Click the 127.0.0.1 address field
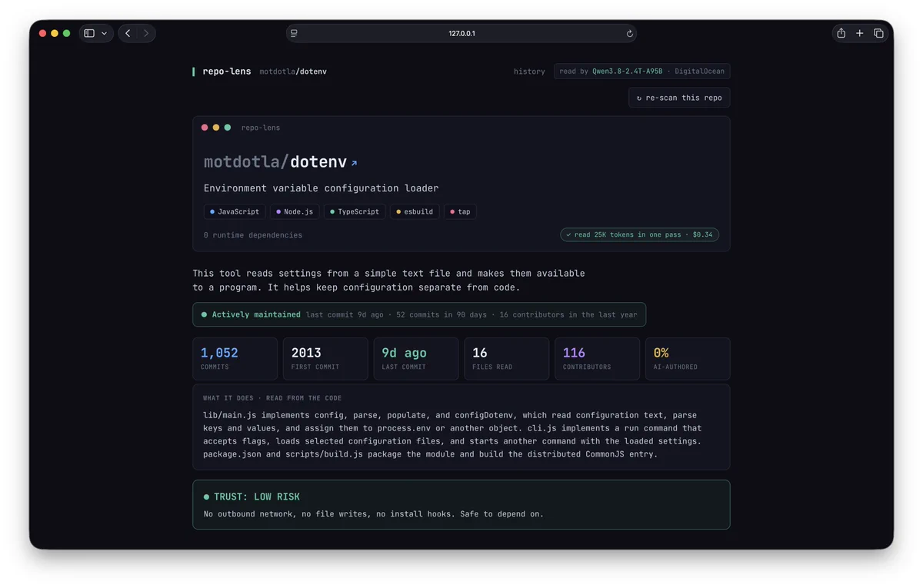923x588 pixels. [x=461, y=33]
